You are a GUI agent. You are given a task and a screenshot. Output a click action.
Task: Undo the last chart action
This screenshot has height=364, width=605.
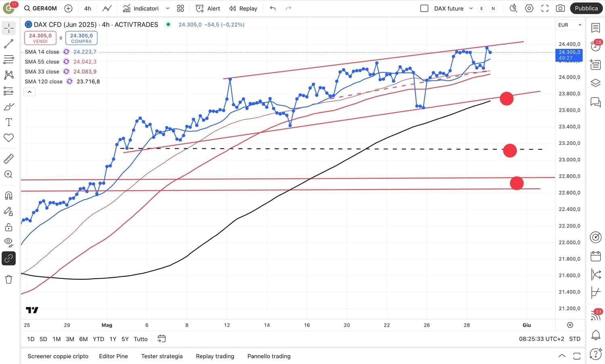[273, 8]
